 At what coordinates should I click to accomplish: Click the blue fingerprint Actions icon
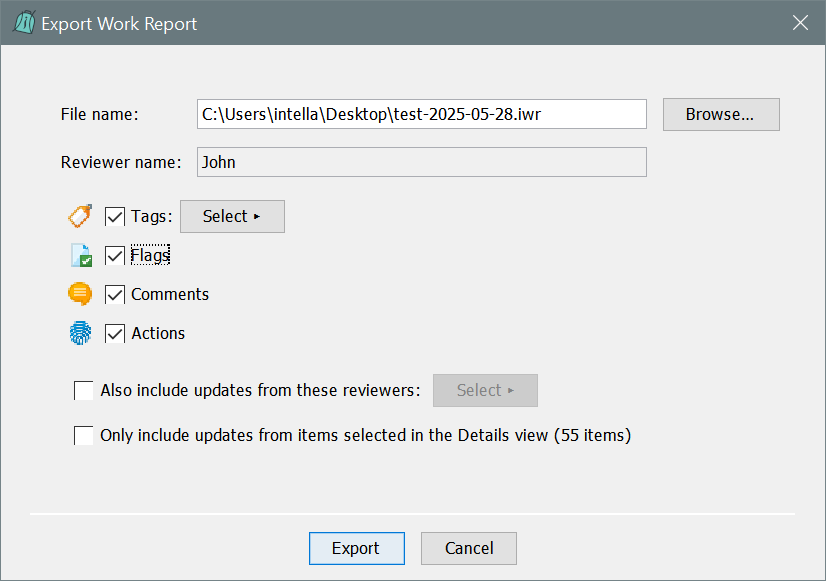click(81, 333)
